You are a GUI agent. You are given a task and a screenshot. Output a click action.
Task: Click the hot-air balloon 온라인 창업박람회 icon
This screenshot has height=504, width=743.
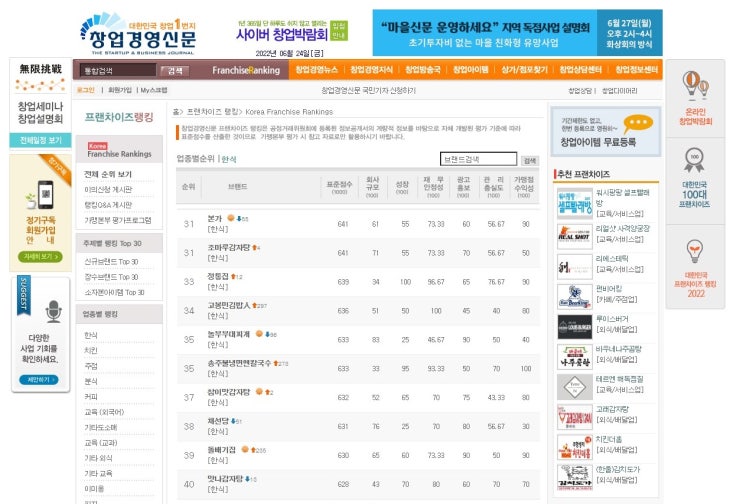695,85
